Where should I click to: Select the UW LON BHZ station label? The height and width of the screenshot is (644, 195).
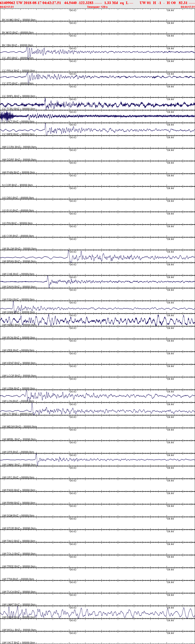click(18, 401)
